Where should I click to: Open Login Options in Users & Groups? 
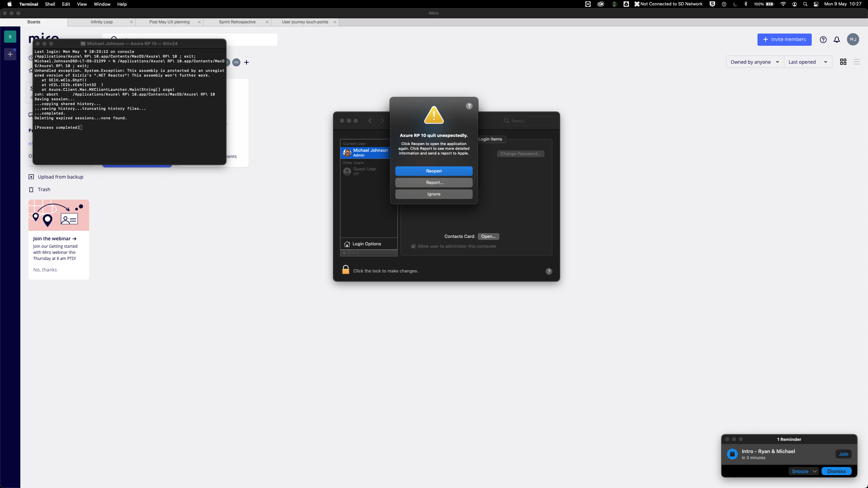coord(367,244)
